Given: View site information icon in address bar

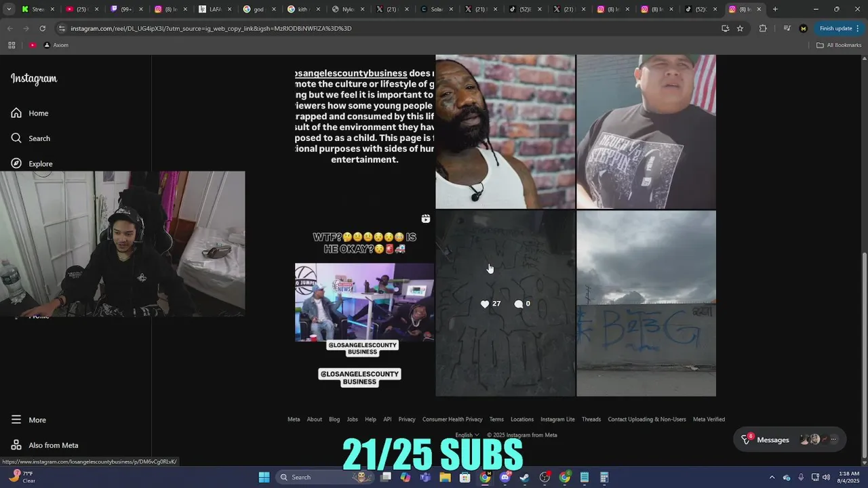Looking at the screenshot, I should (62, 28).
